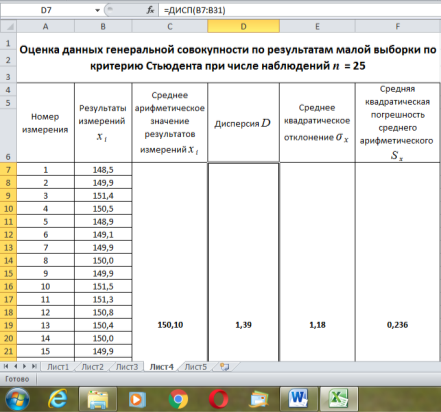Click cell with value 150,4
Image resolution: width=441 pixels, height=412 pixels.
[103, 325]
